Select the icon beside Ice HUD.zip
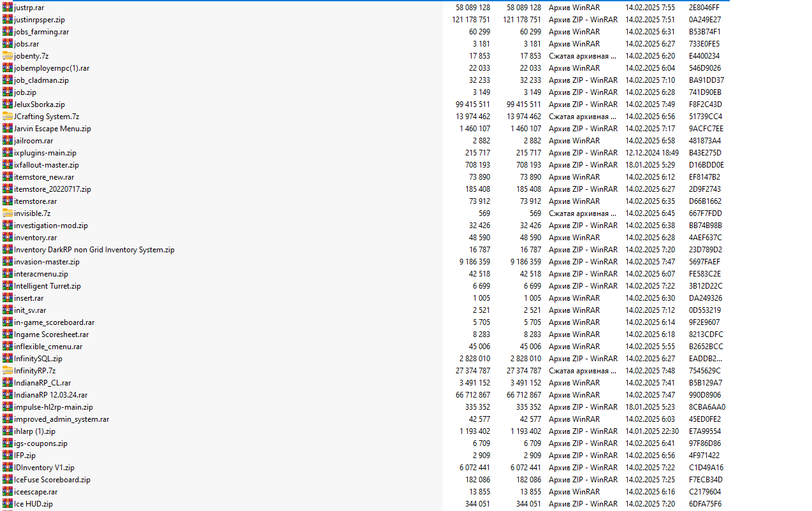Image resolution: width=812 pixels, height=511 pixels. 8,504
